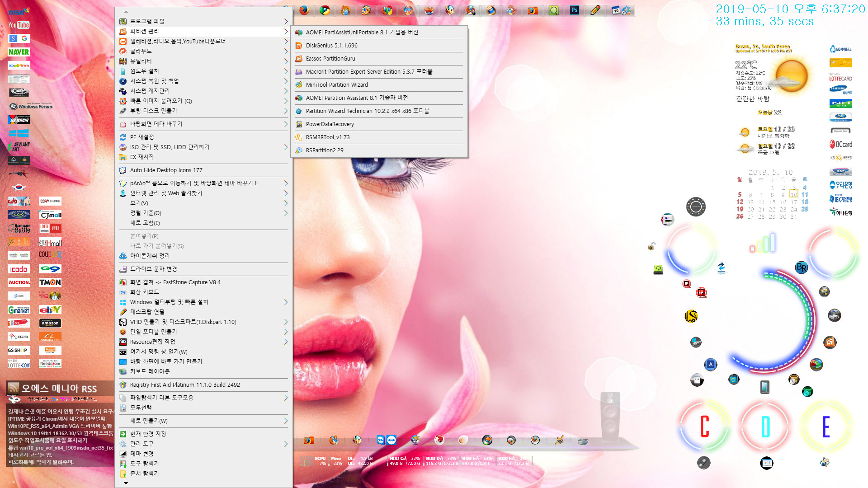Choose 새로 고침(E) from context menu
This screenshot has width=868, height=488.
coord(203,223)
